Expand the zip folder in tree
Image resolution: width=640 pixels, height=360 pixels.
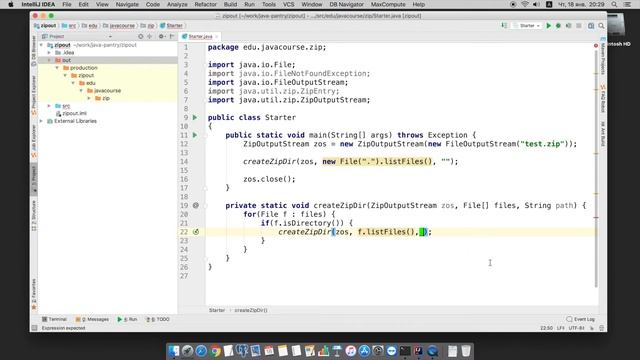[x=89, y=98]
